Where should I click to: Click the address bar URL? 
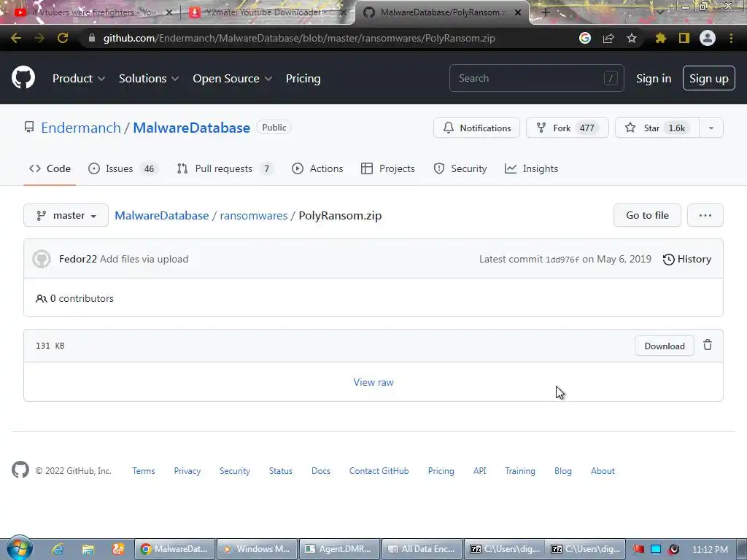(299, 38)
